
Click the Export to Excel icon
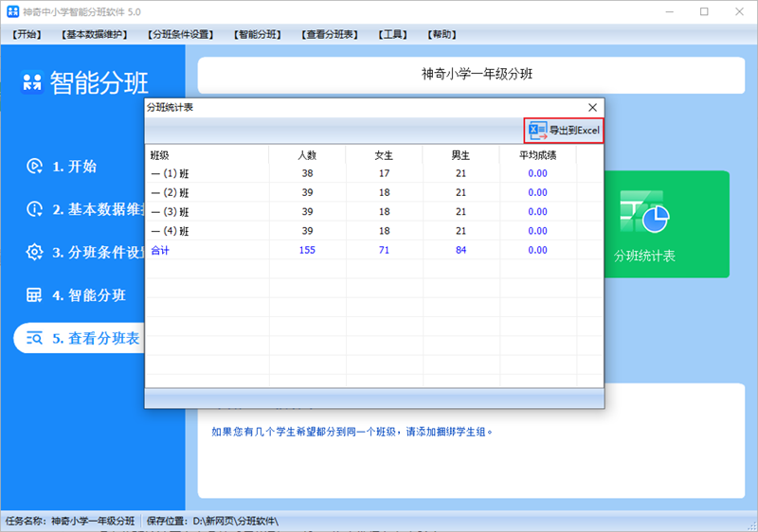click(537, 130)
